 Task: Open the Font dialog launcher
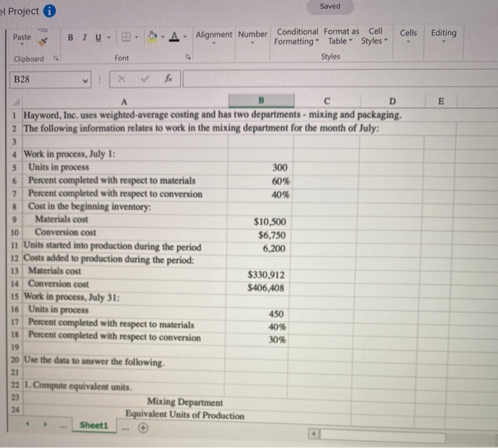coord(188,57)
